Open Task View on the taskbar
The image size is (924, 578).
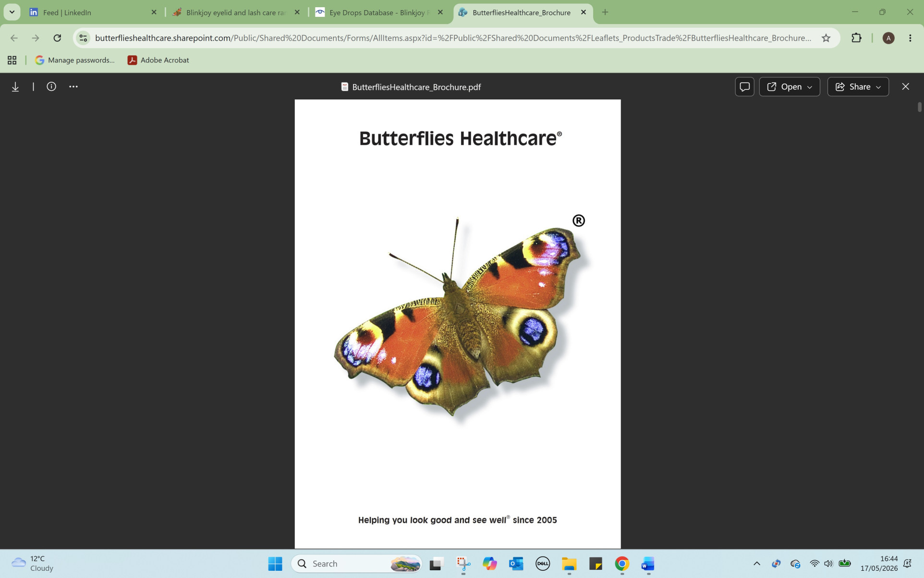[436, 564]
